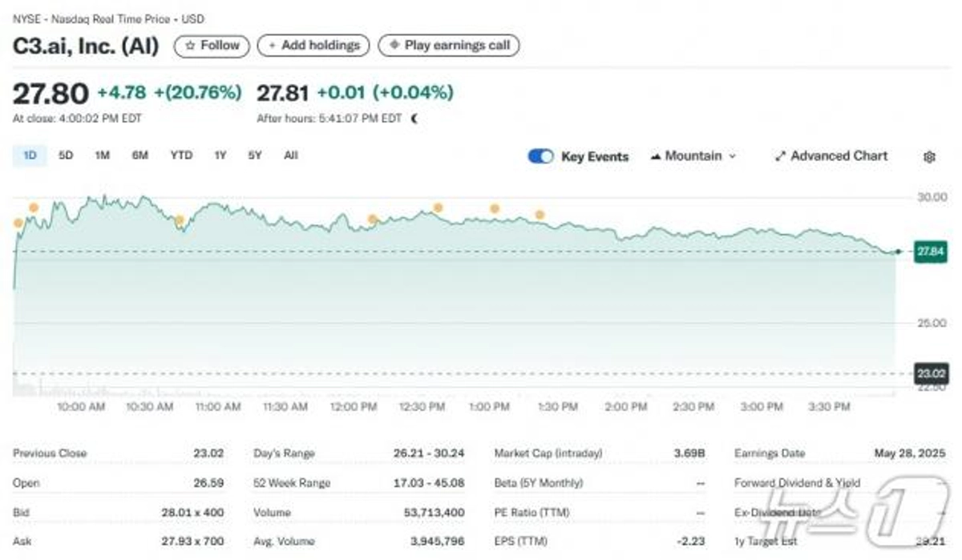Toggle the Key Events switch
This screenshot has height=560, width=962.
click(540, 156)
